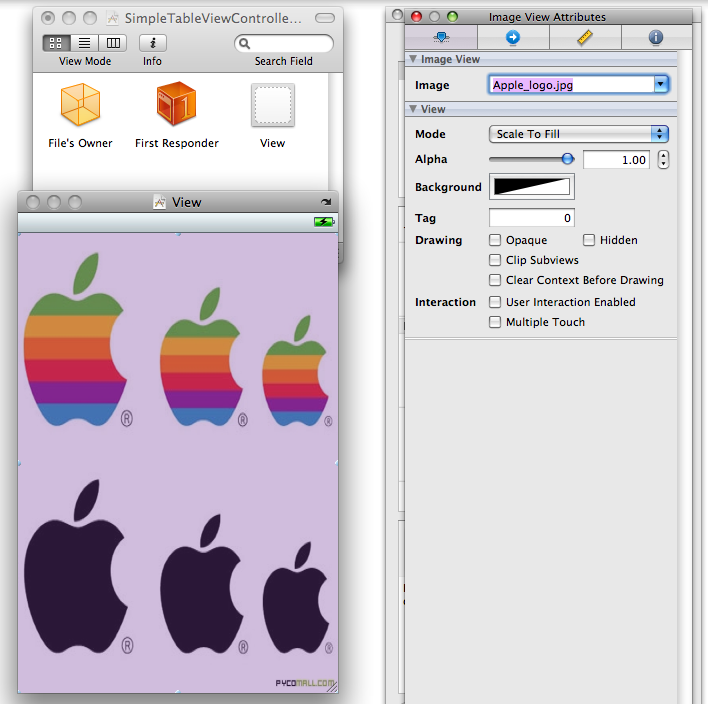Click the Alpha value field
The width and height of the screenshot is (708, 704).
[x=616, y=160]
